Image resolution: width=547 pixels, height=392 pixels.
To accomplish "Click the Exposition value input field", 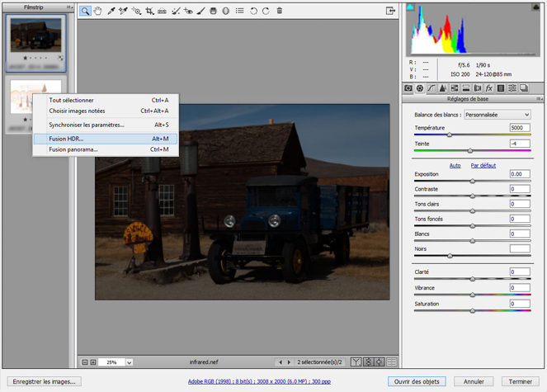I will click(x=520, y=174).
